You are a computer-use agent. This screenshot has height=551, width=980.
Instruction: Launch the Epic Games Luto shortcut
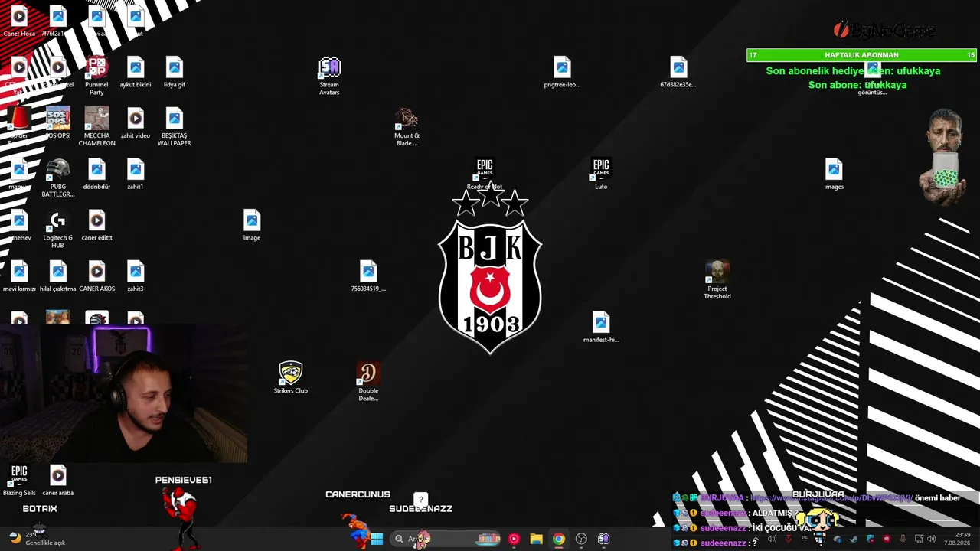[x=601, y=174]
